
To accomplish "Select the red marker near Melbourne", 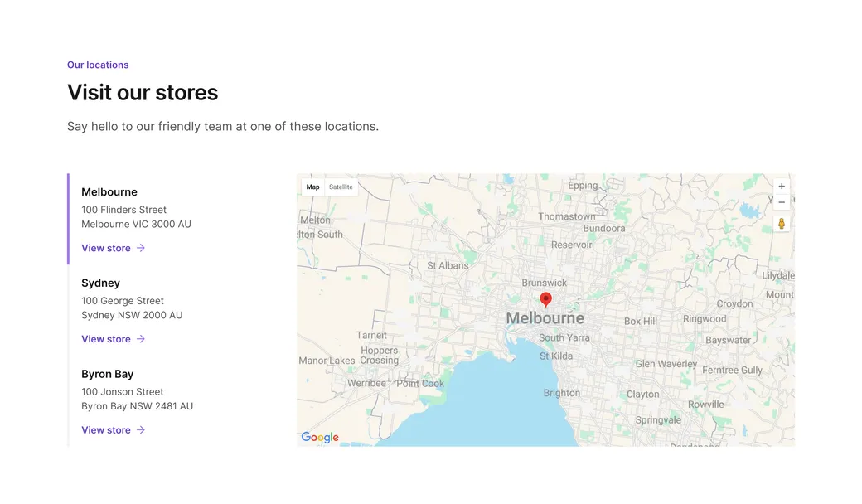I will (x=545, y=300).
